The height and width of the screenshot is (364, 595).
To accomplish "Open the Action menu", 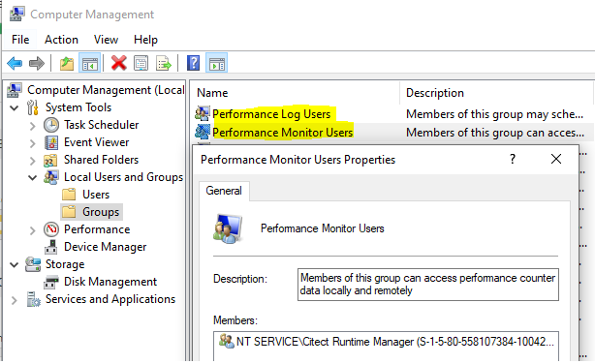I will coord(61,40).
